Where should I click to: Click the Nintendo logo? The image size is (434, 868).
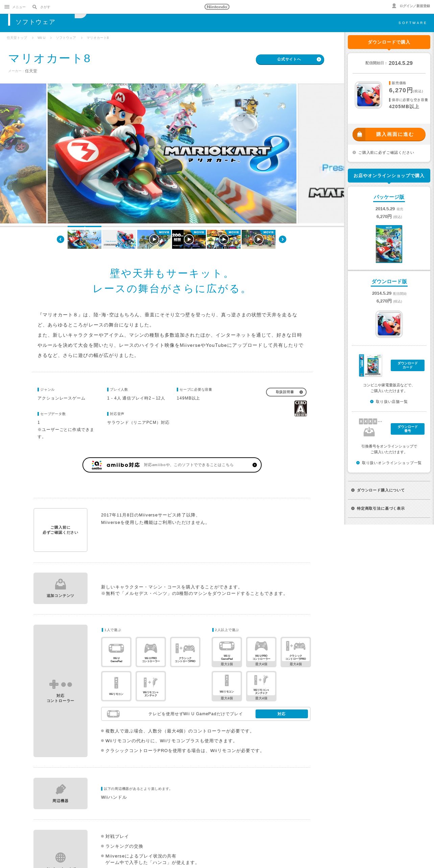pos(217,6)
